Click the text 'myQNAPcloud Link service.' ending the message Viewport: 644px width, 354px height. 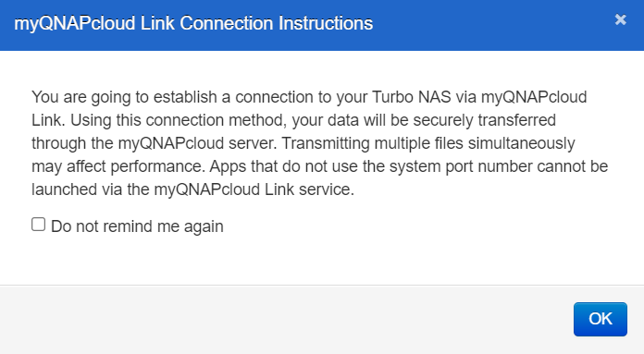tap(254, 189)
